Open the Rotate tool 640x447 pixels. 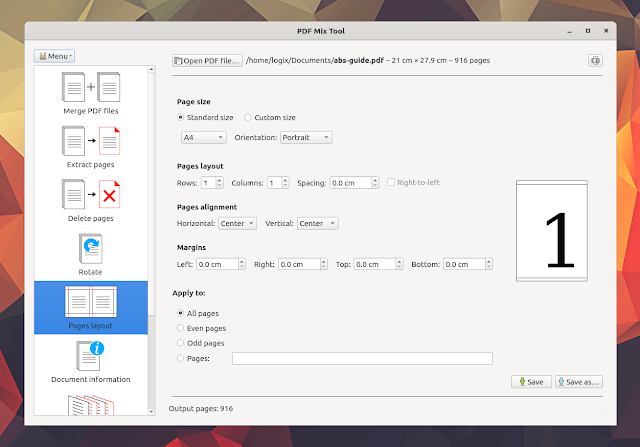point(91,254)
